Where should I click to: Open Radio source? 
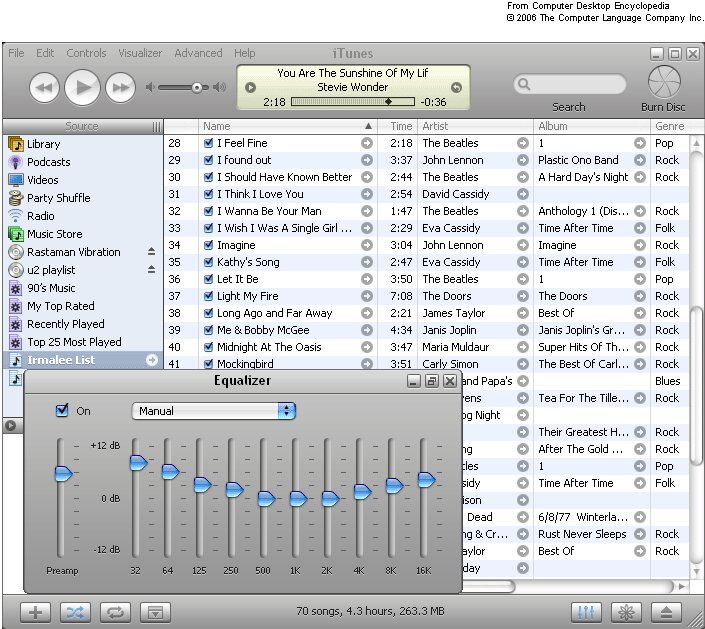[x=40, y=216]
